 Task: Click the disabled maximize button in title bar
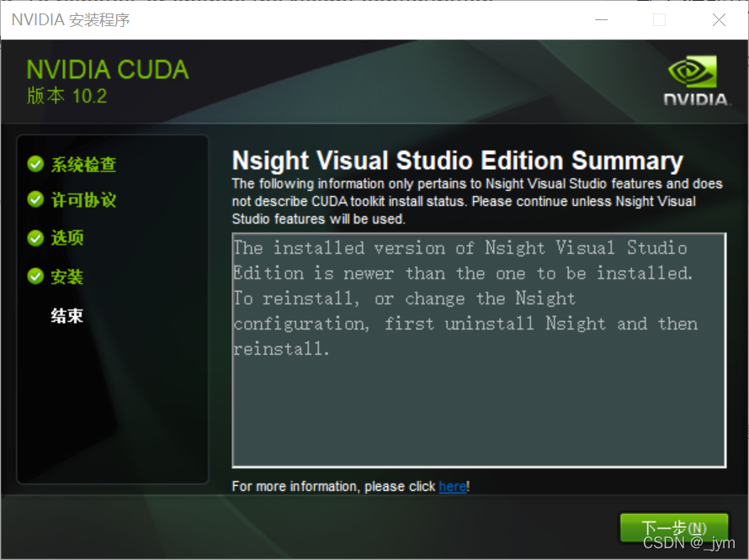click(659, 19)
